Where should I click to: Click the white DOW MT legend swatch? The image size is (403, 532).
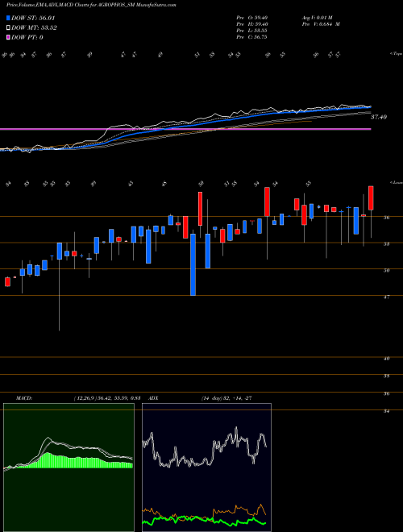(8, 28)
